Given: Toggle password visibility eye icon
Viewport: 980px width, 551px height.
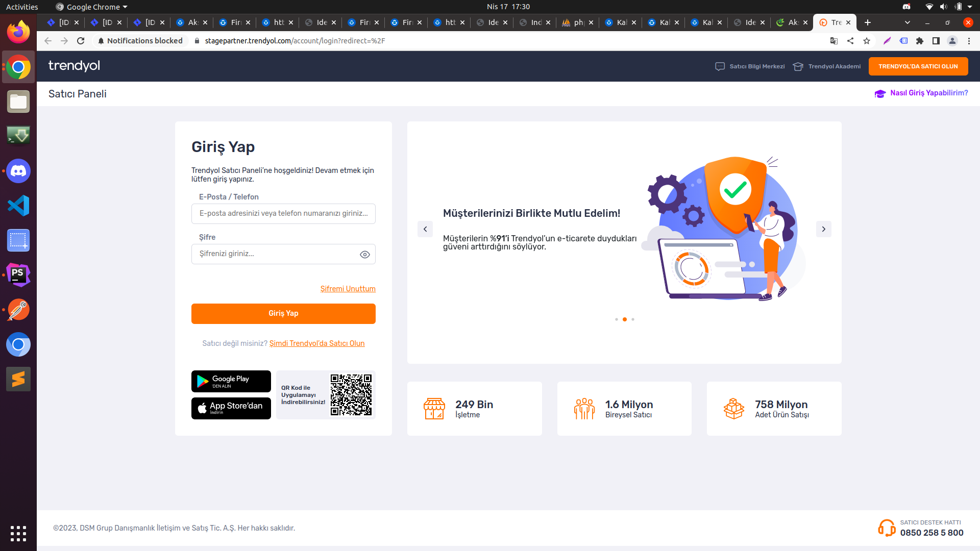Looking at the screenshot, I should 364,255.
